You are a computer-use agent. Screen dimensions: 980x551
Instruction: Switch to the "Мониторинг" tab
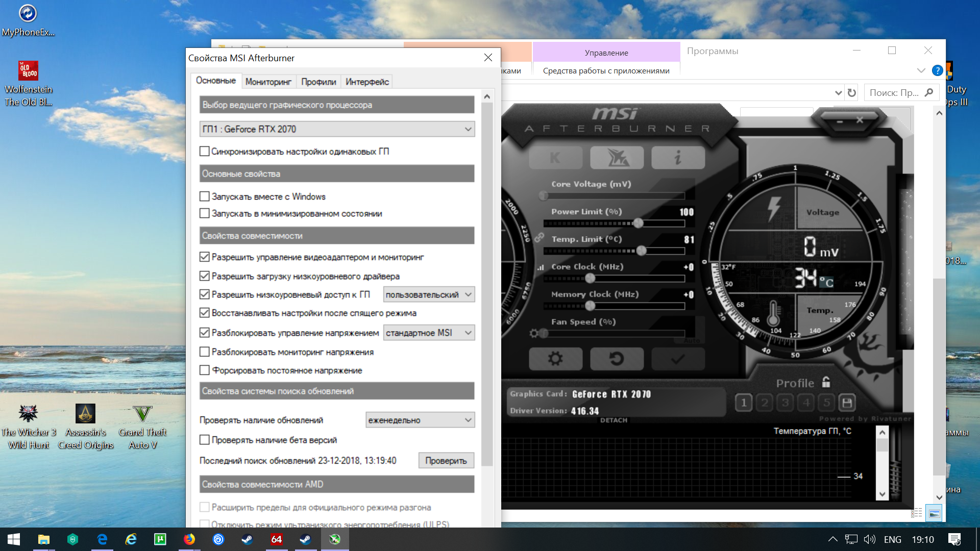[x=268, y=82]
